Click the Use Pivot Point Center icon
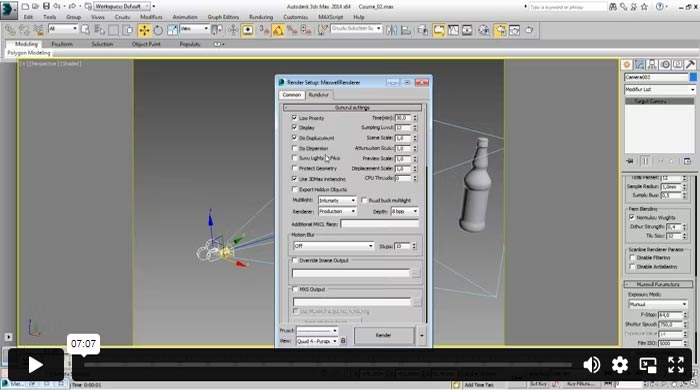The height and width of the screenshot is (390, 700). click(x=217, y=30)
